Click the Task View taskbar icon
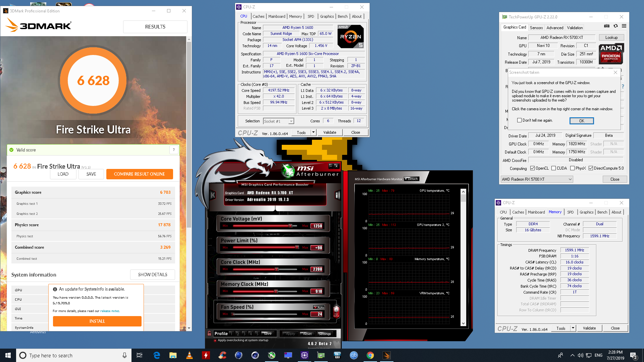Screen dimensions: 644x362 click(x=140, y=355)
